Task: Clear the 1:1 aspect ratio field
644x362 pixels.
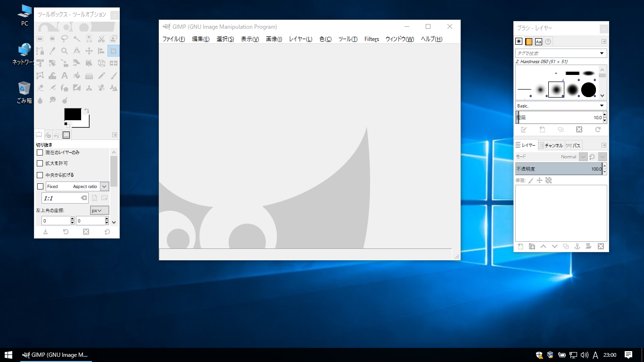Action: click(83, 198)
